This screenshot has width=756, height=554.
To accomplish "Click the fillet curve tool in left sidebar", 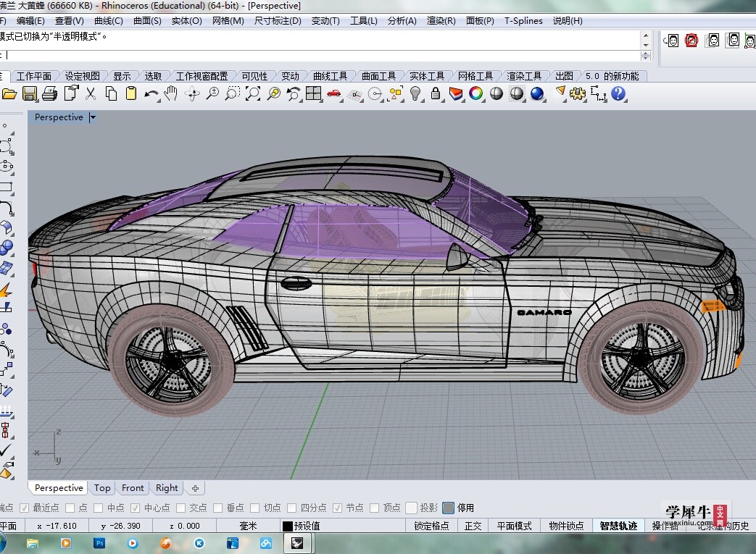I will pos(7,207).
